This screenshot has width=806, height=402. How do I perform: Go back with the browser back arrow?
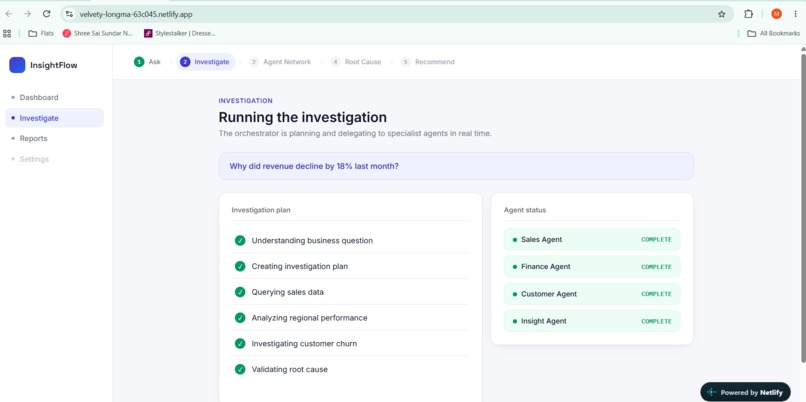(x=9, y=14)
